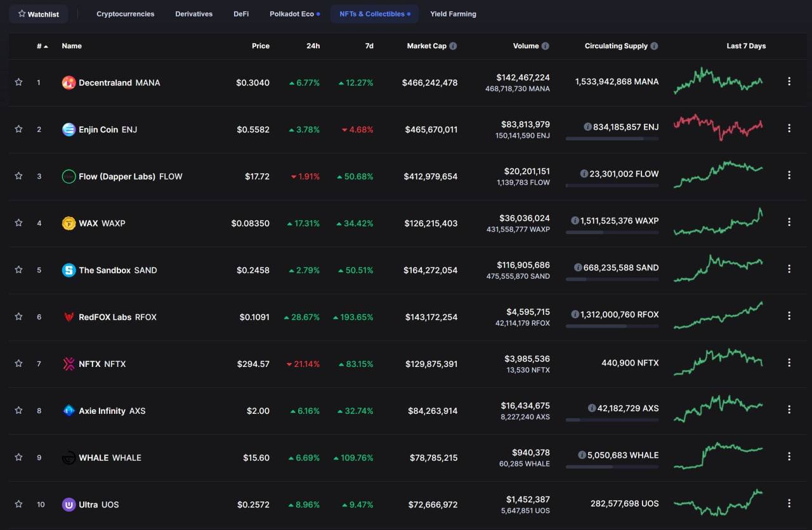Open the Decentraland coin page link
The width and height of the screenshot is (812, 530).
pos(119,83)
